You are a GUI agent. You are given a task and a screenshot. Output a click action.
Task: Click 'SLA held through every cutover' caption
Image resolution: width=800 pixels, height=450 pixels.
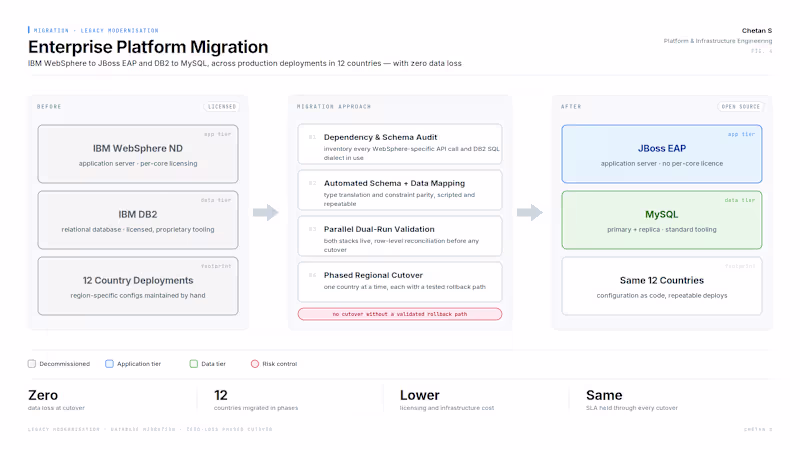click(x=632, y=408)
